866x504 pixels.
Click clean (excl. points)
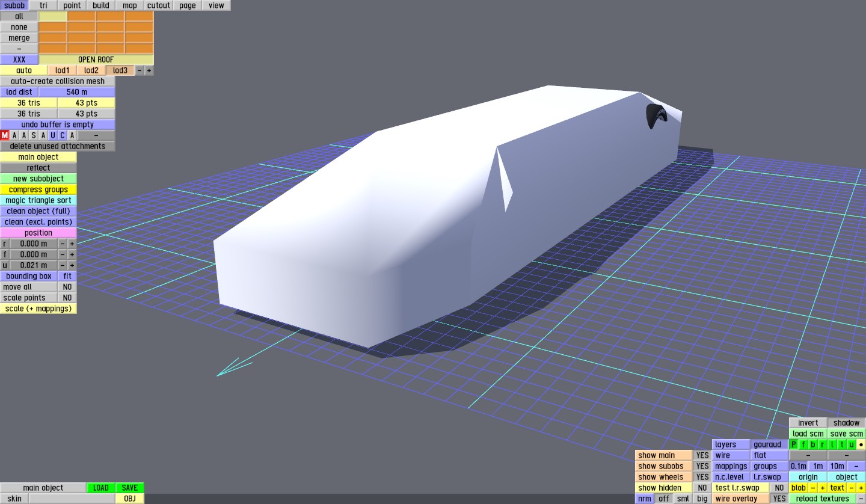(38, 222)
